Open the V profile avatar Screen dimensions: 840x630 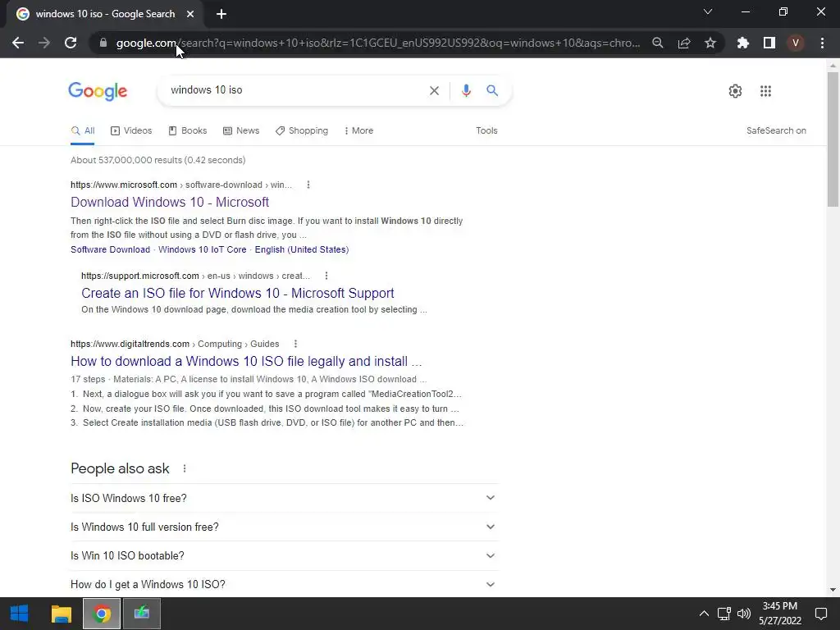coord(796,43)
